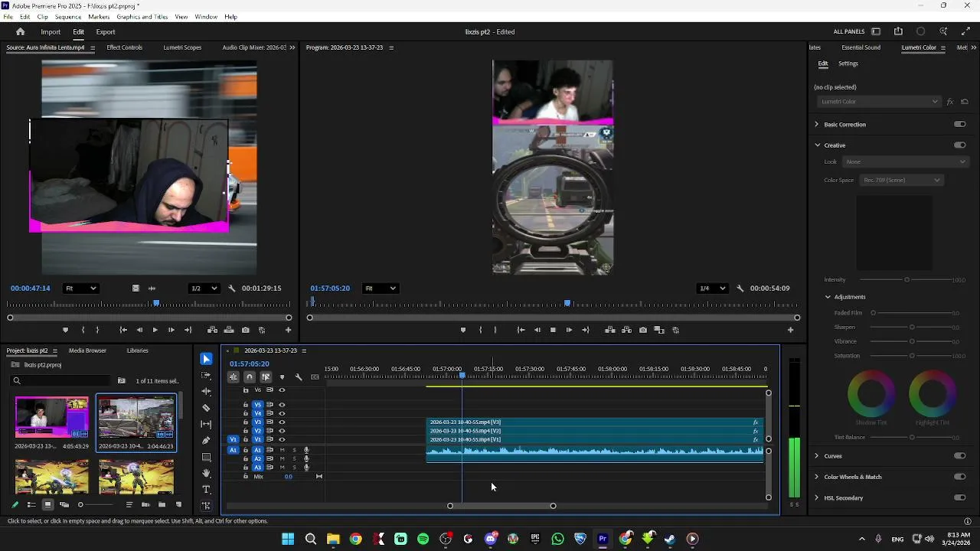This screenshot has height=551, width=980.
Task: Play the Source monitor clip
Action: (x=155, y=330)
